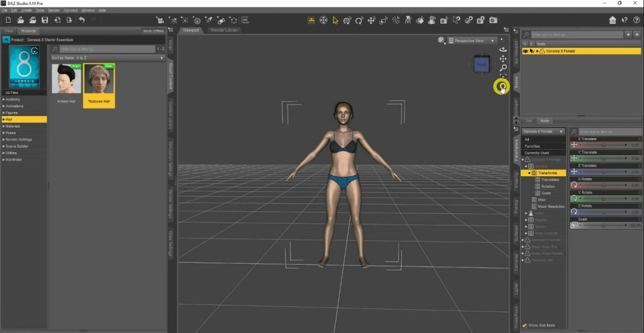Expand the Anatomy category
This screenshot has height=333, width=644.
coord(4,99)
